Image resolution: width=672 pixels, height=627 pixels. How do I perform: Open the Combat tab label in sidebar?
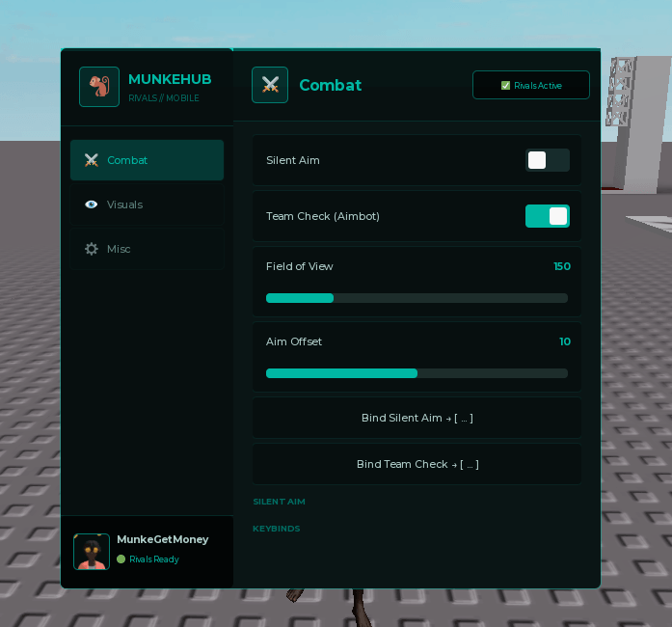127,160
